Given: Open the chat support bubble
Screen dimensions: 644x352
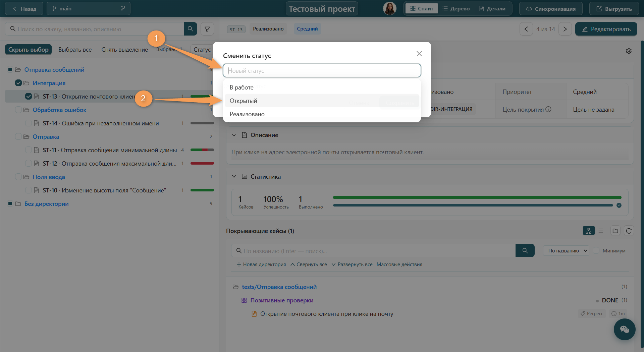Looking at the screenshot, I should click(x=625, y=329).
